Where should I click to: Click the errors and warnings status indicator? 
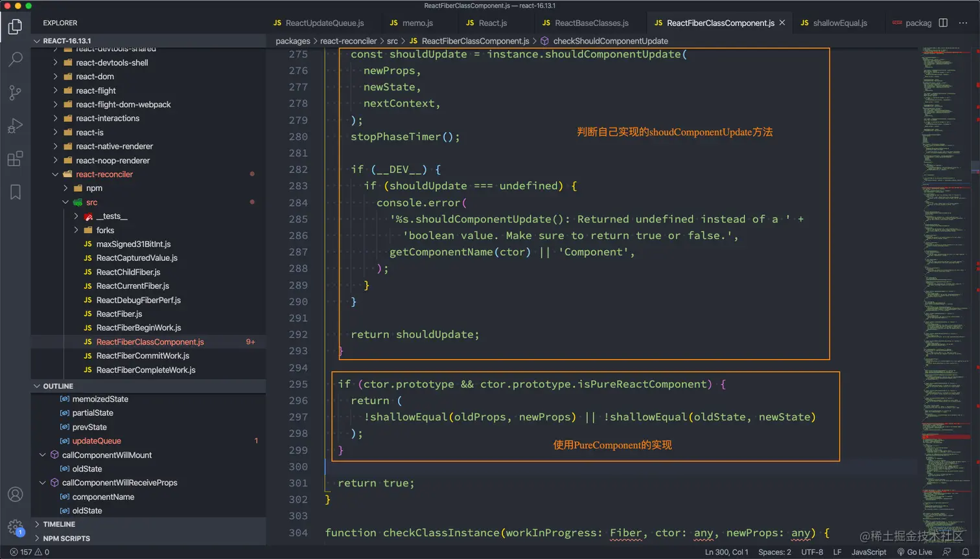click(x=30, y=552)
